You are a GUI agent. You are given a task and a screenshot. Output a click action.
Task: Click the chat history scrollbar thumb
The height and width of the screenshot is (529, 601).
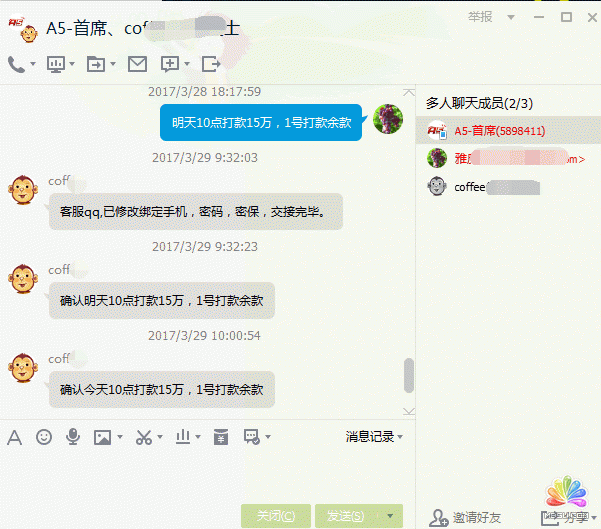click(409, 375)
